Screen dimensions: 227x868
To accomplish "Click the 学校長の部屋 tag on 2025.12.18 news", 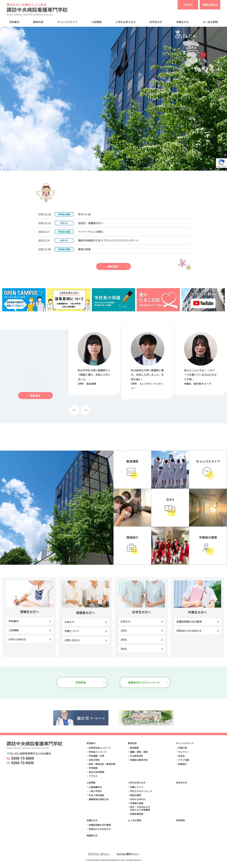I will [64, 214].
